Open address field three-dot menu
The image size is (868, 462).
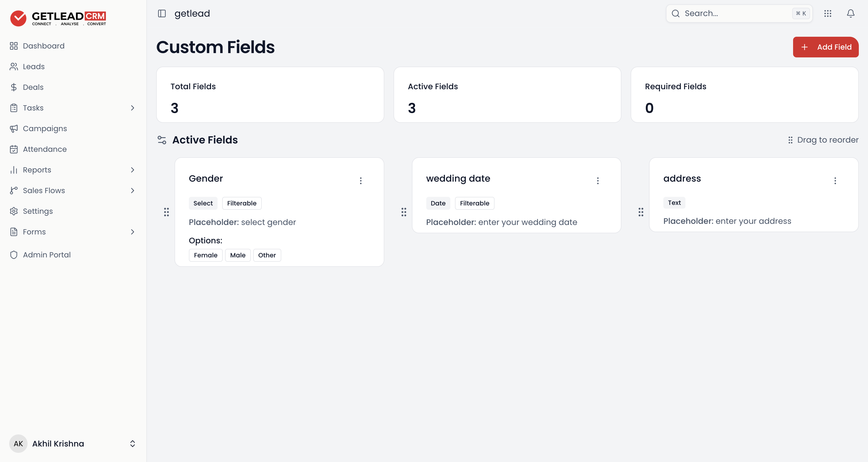click(x=835, y=180)
